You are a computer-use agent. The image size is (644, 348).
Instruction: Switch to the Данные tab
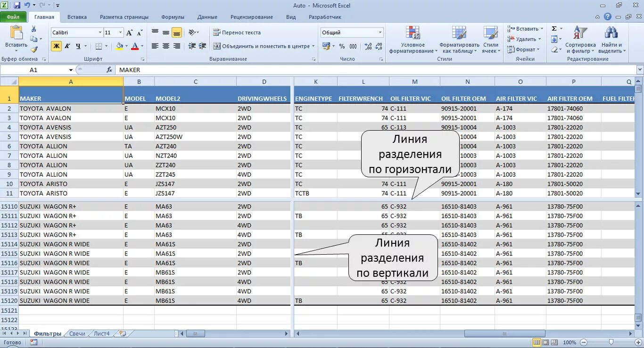tap(207, 17)
